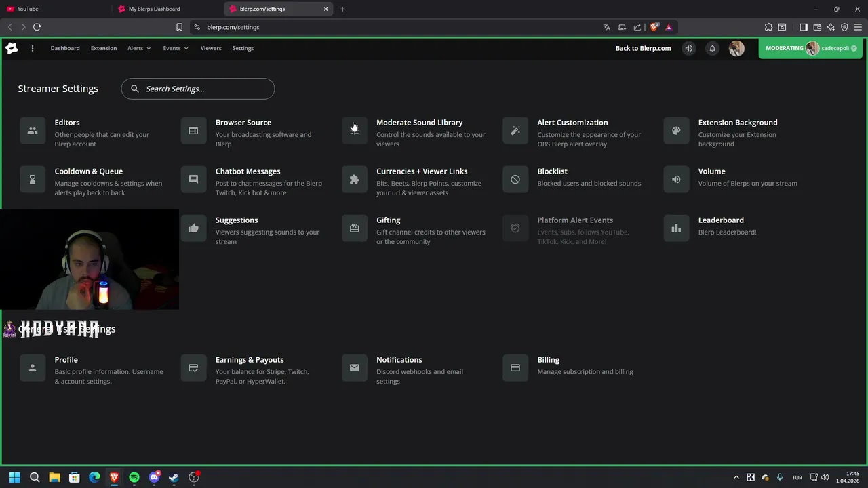Viewport: 868px width, 488px height.
Task: Click the header sound speaker icon
Action: [x=689, y=48]
